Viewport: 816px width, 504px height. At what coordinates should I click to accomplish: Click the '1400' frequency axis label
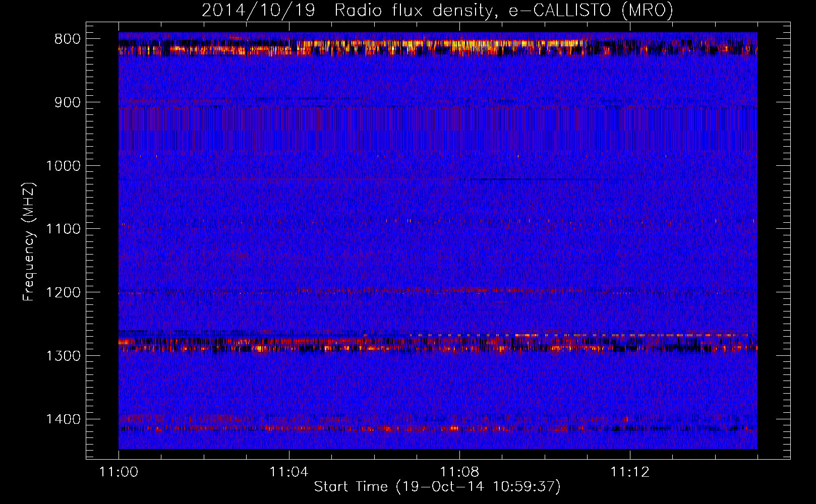pos(63,419)
